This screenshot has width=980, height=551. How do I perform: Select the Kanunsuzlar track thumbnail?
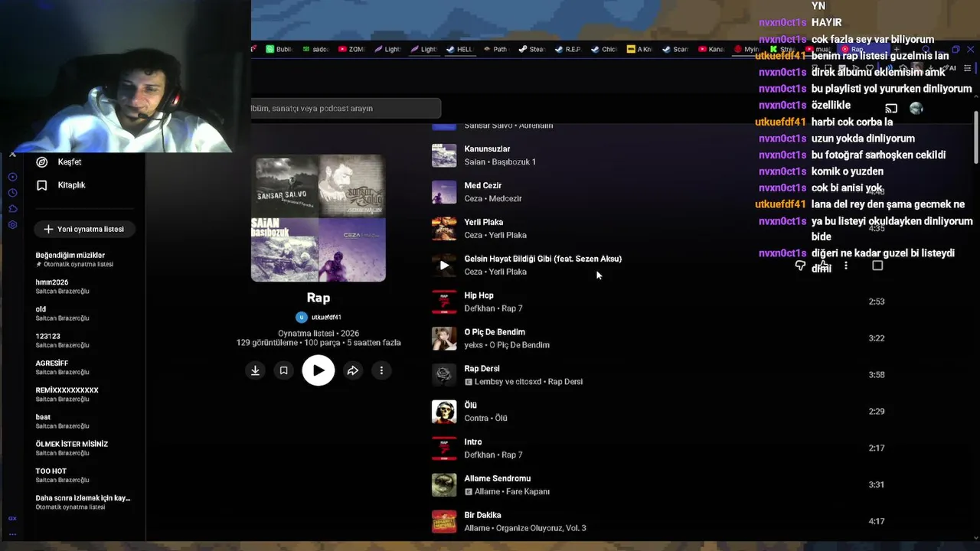pyautogui.click(x=444, y=155)
